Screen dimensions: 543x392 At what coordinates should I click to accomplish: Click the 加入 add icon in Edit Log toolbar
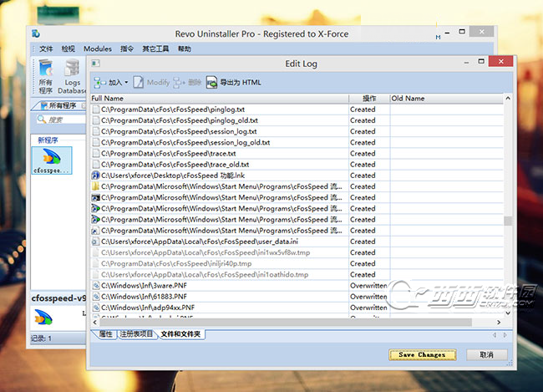(99, 83)
